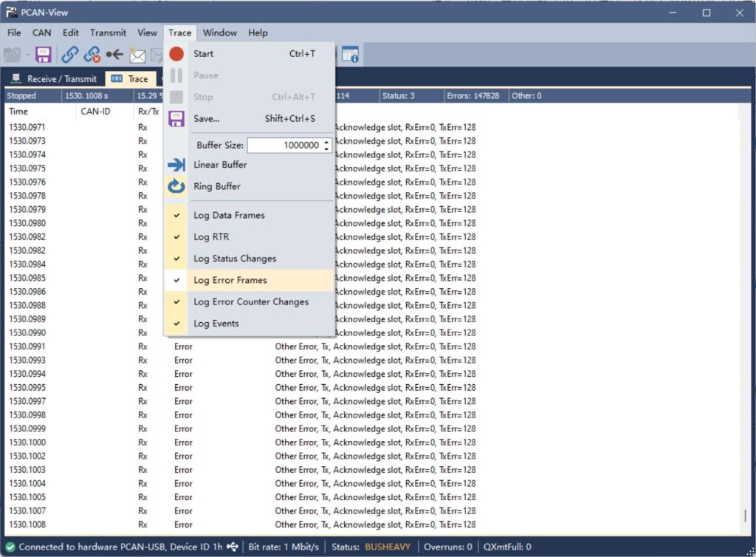Click the Time column header

(40, 112)
